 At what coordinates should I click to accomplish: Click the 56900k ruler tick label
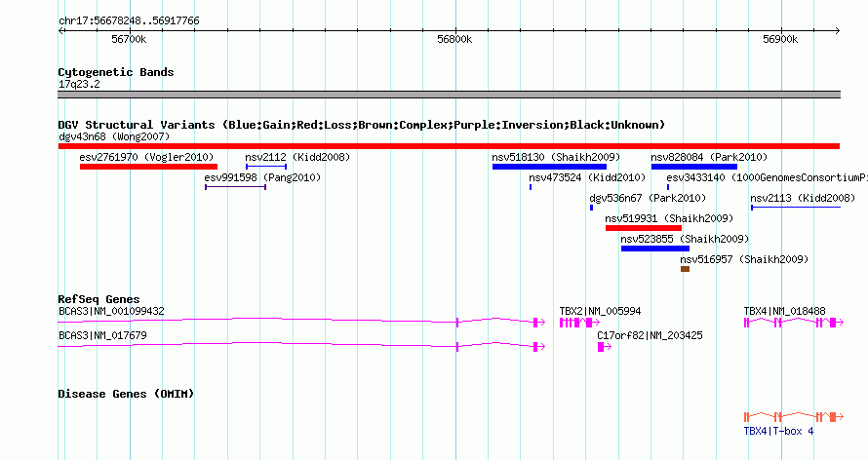pos(780,39)
